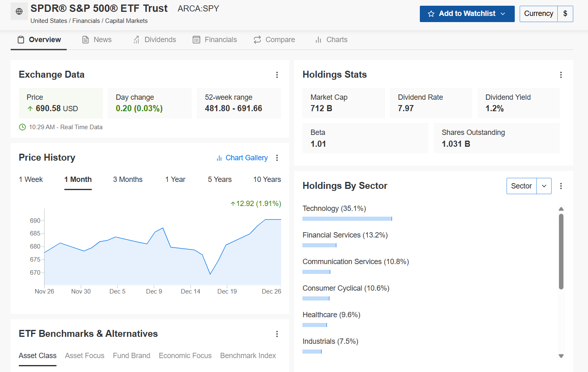Select the Asset Focus tab
Viewport: 588px width, 372px height.
pyautogui.click(x=85, y=356)
